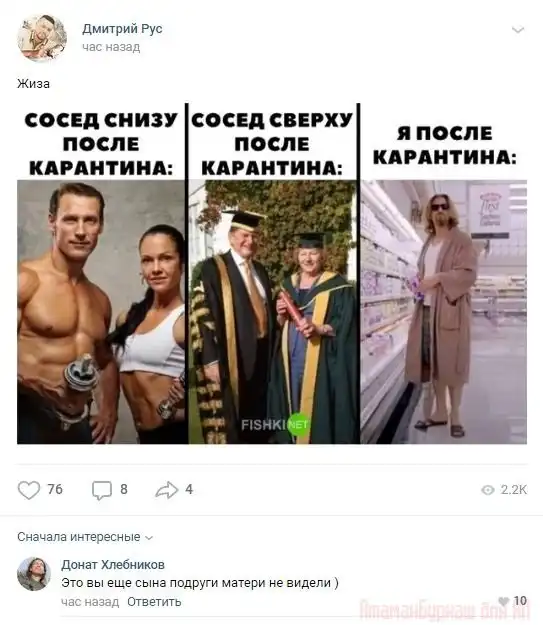The width and height of the screenshot is (543, 625).
Task: Share the post using the arrow icon
Action: pyautogui.click(x=167, y=490)
